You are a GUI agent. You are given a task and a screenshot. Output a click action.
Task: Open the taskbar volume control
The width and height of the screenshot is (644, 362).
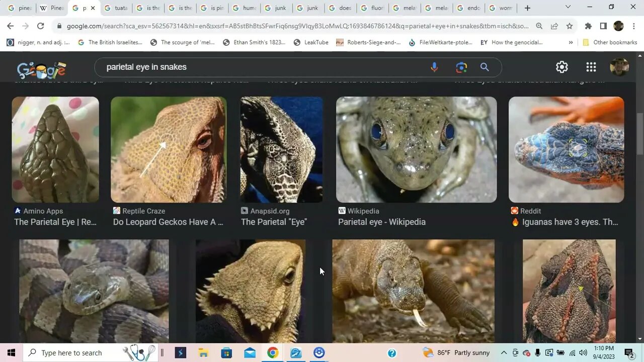pos(583,353)
